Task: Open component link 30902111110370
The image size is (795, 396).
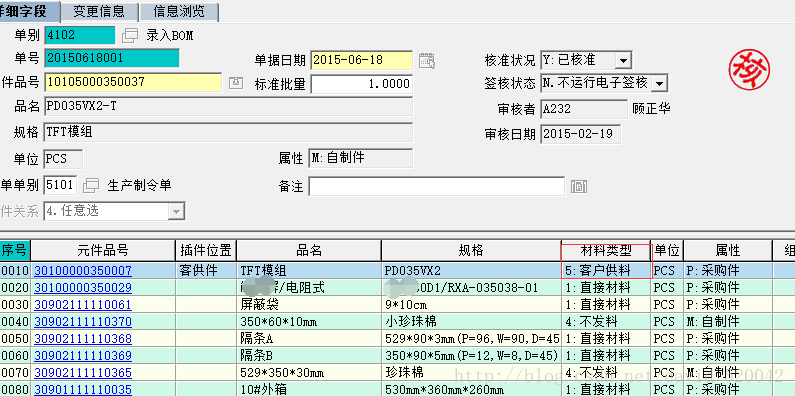Action: point(83,322)
